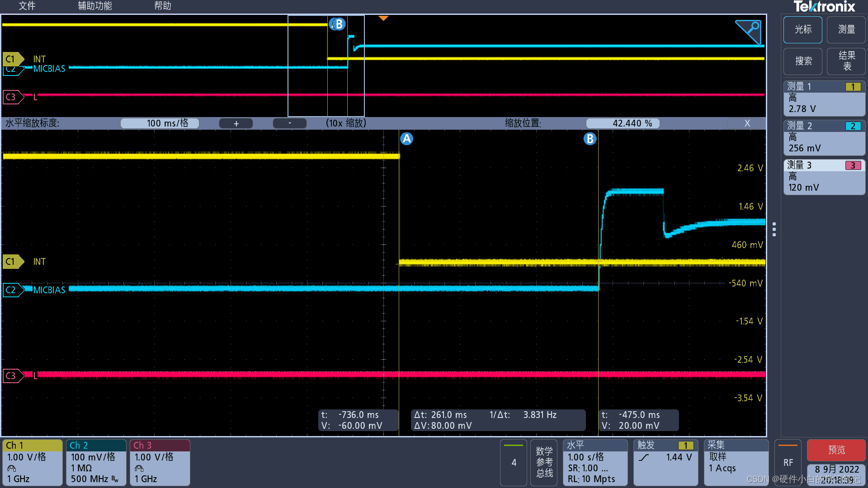Click the Tektronix logo
868x488 pixels.
pyautogui.click(x=824, y=7)
